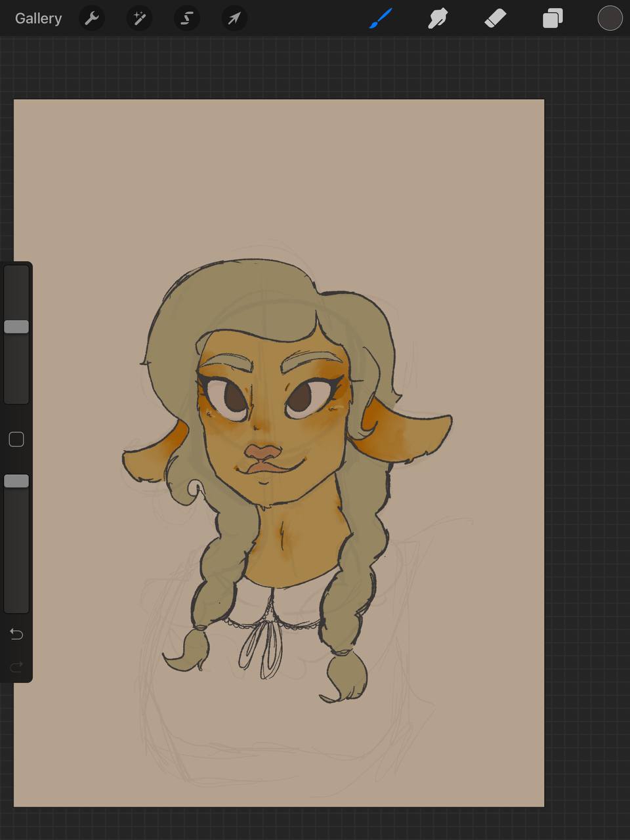Click the brush opacity slider handle
Image resolution: width=630 pixels, height=840 pixels.
16,481
